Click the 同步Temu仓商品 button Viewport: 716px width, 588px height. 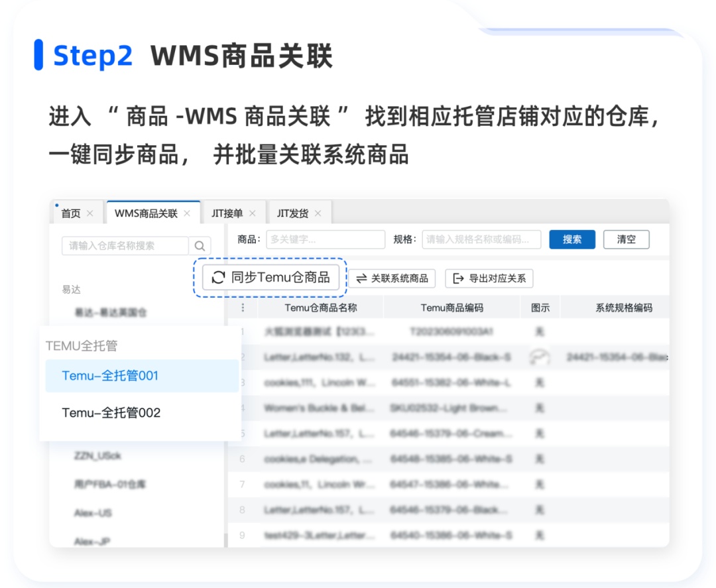(x=270, y=277)
